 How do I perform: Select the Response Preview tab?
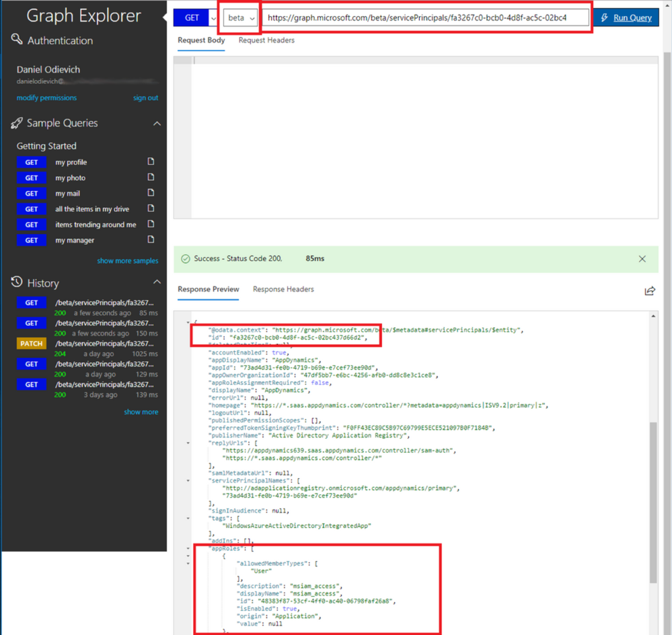(x=209, y=289)
